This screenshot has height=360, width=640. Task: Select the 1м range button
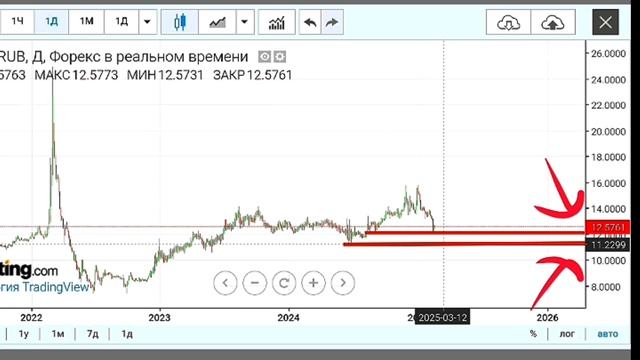pyautogui.click(x=58, y=334)
